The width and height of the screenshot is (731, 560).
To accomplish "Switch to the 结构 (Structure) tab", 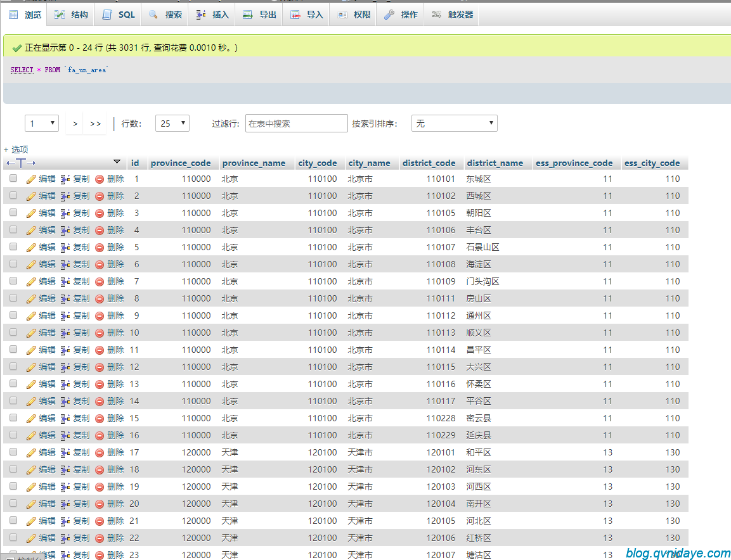I will tap(71, 15).
